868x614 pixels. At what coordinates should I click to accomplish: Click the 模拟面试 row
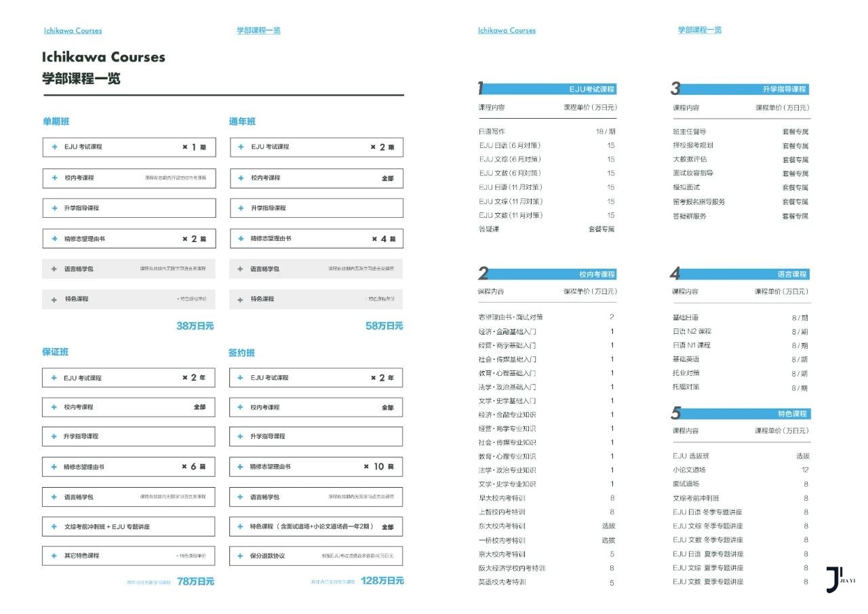coord(741,187)
